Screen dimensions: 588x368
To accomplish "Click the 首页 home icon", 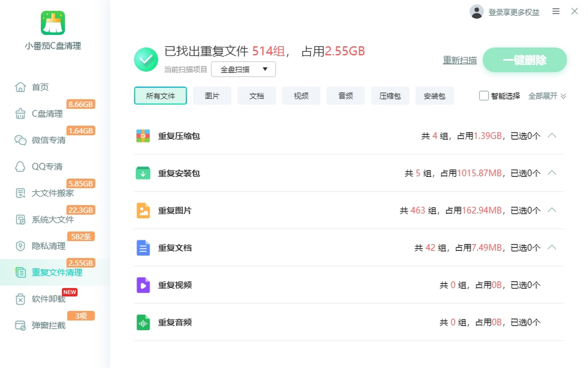I will point(20,87).
